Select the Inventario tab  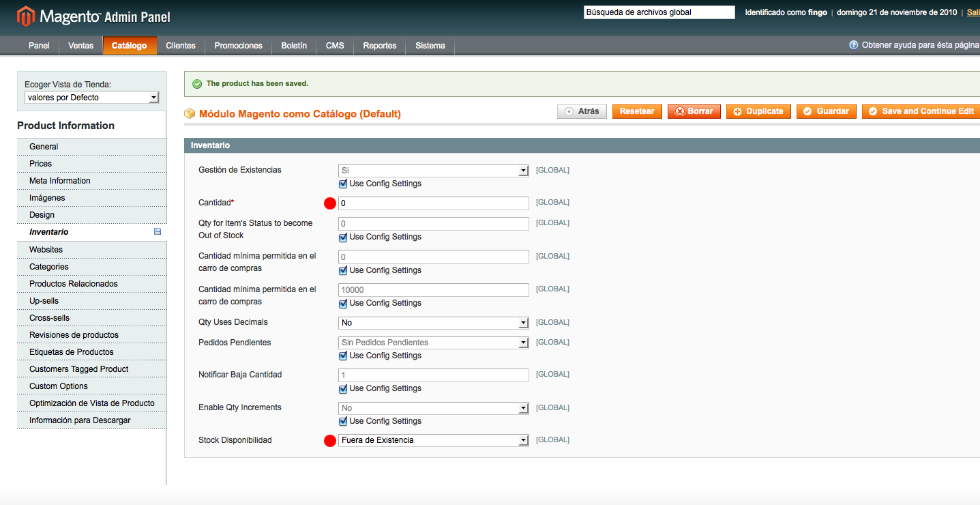pyautogui.click(x=91, y=232)
